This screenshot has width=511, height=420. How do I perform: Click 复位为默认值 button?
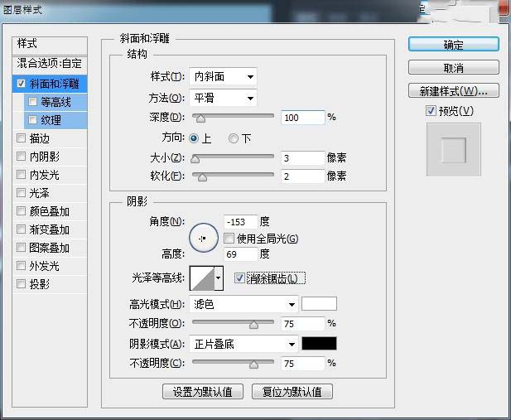point(292,392)
